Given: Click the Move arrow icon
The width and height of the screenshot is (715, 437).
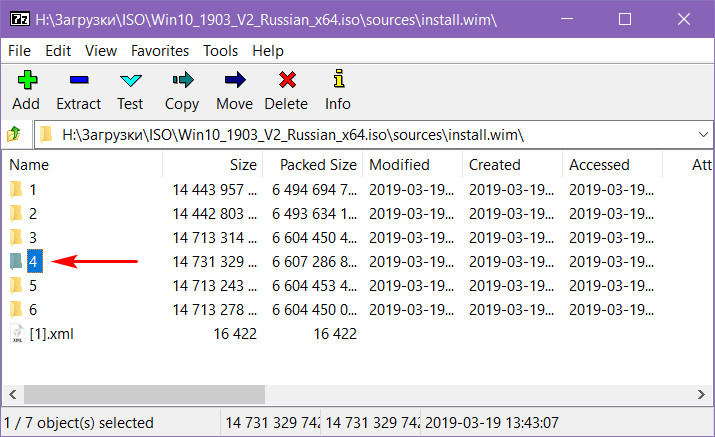Looking at the screenshot, I should (x=235, y=80).
